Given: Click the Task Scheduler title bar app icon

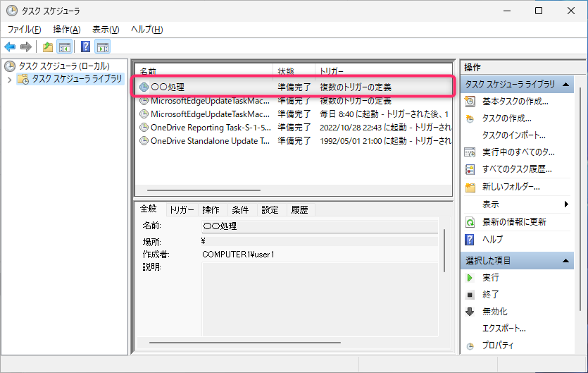Looking at the screenshot, I should pyautogui.click(x=12, y=11).
